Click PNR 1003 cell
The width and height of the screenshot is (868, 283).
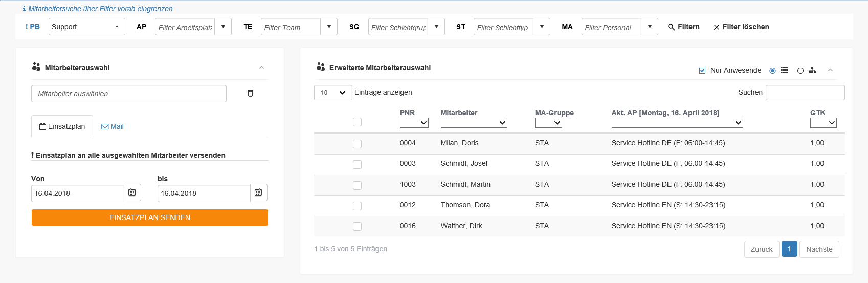pyautogui.click(x=408, y=184)
